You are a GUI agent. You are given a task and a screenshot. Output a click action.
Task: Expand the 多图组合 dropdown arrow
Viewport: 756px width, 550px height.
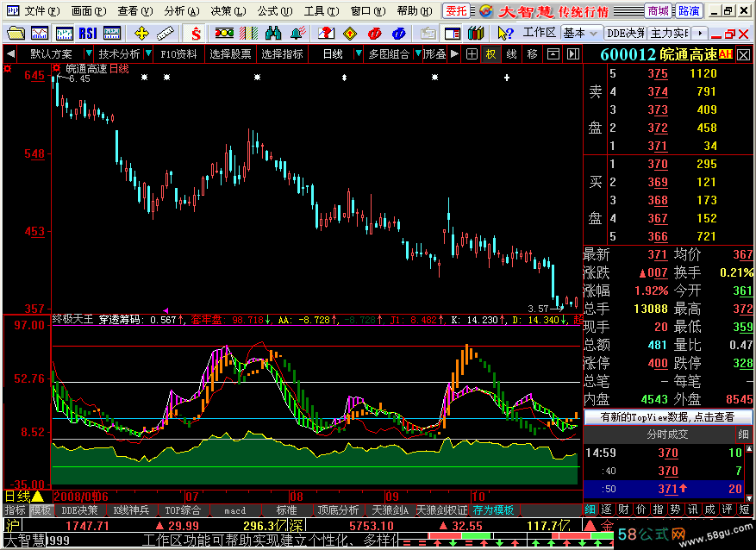418,54
